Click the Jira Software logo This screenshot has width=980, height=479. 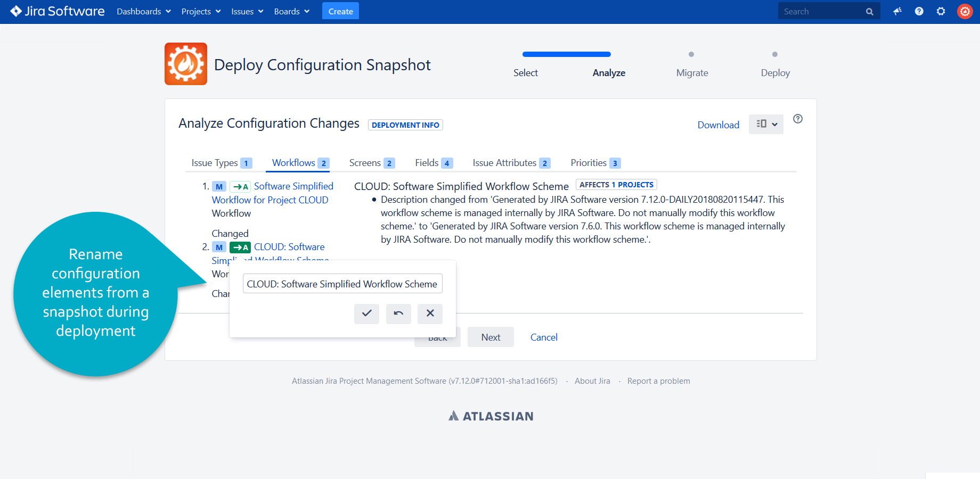[x=58, y=11]
